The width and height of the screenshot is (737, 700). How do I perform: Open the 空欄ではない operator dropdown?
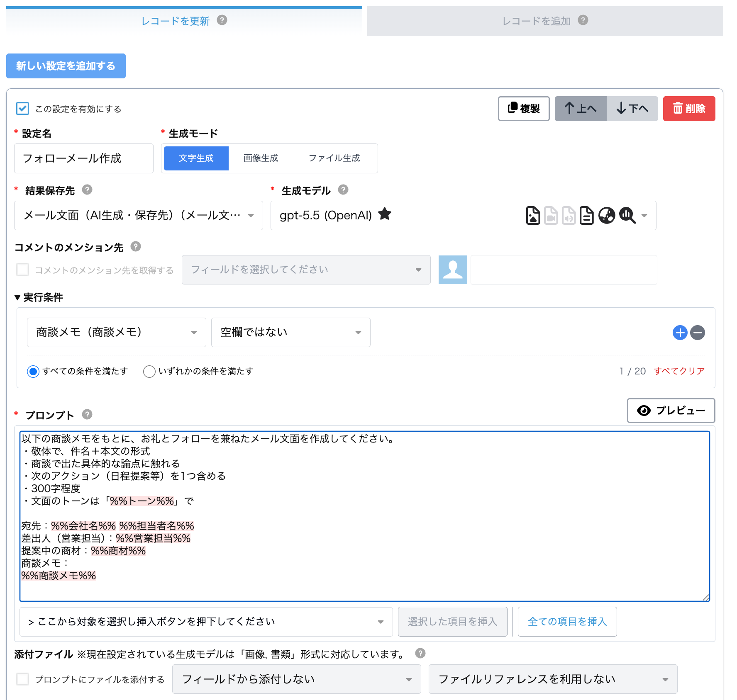point(290,332)
